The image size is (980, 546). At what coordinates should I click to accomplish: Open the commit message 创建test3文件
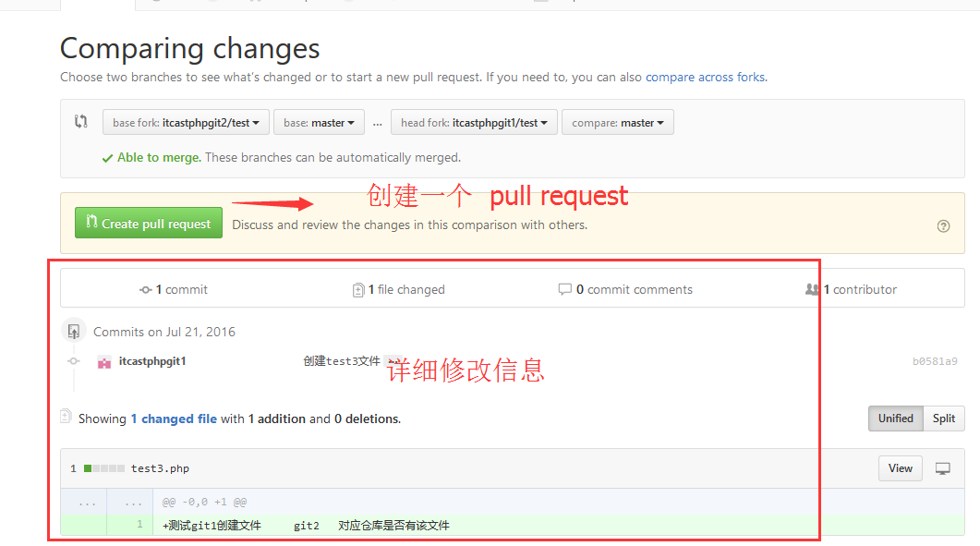tap(342, 361)
